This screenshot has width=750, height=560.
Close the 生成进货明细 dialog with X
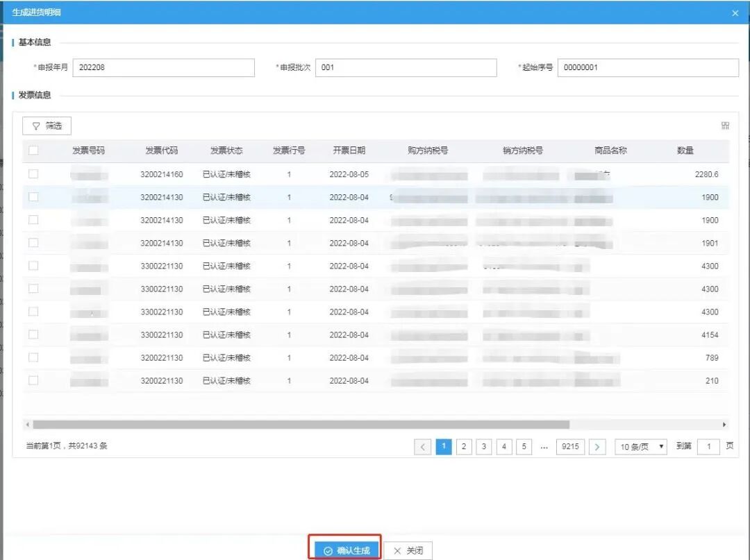point(735,13)
